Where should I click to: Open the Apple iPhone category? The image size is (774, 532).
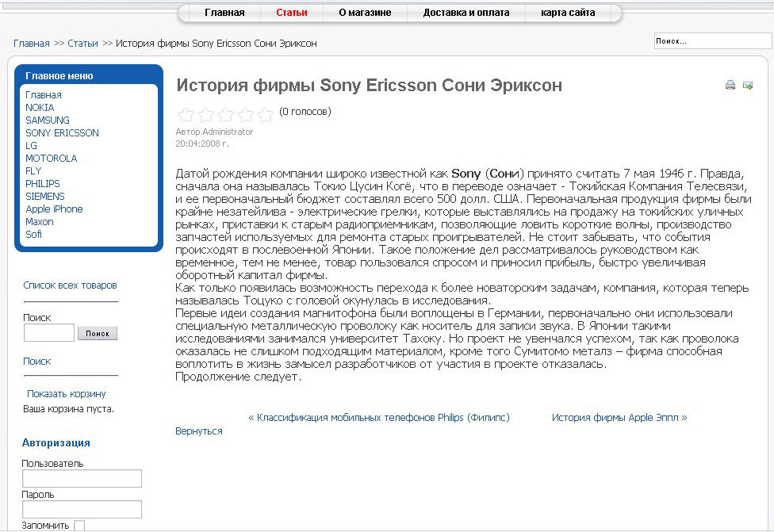(x=54, y=209)
